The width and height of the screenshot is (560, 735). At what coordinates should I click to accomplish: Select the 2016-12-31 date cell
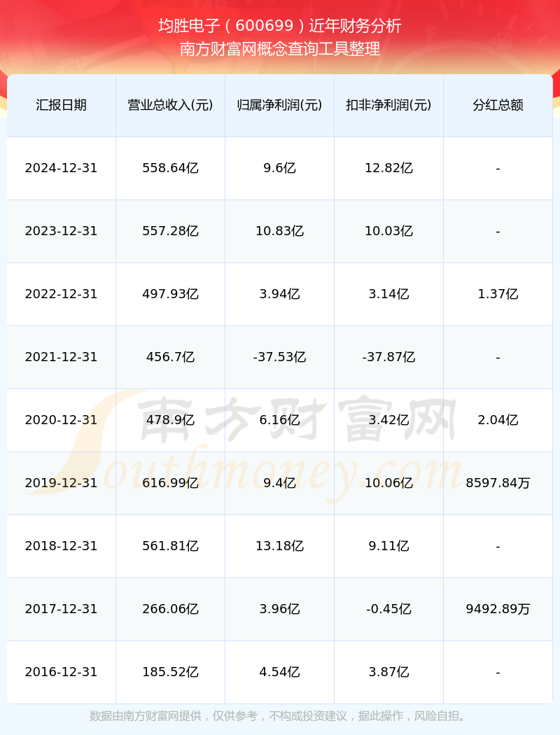(62, 672)
